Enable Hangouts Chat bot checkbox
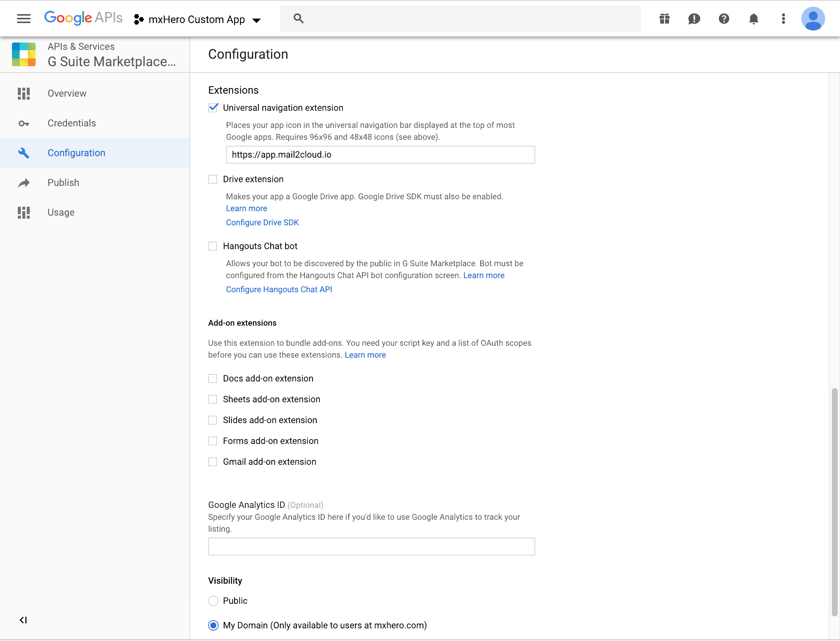 [213, 246]
